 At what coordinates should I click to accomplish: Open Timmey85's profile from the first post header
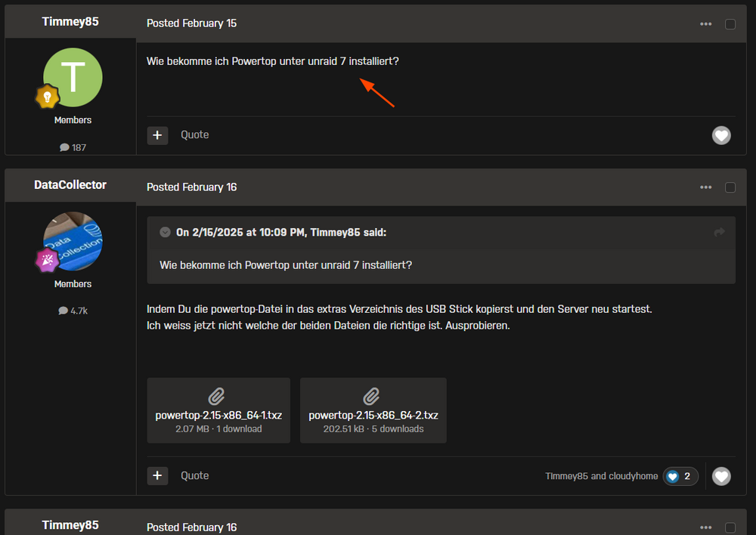pos(70,22)
